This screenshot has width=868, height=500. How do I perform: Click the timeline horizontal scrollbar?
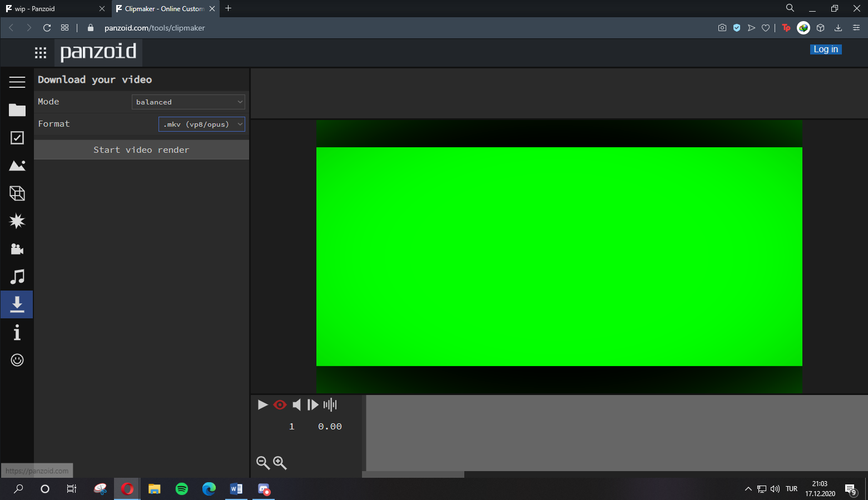(x=413, y=474)
